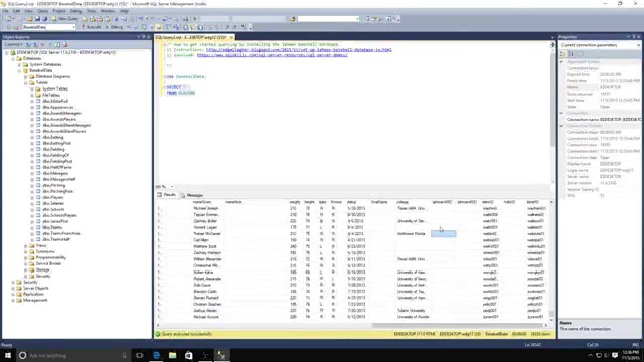Click the dbo.Players table icon
The width and height of the screenshot is (644, 362).
click(x=38, y=198)
